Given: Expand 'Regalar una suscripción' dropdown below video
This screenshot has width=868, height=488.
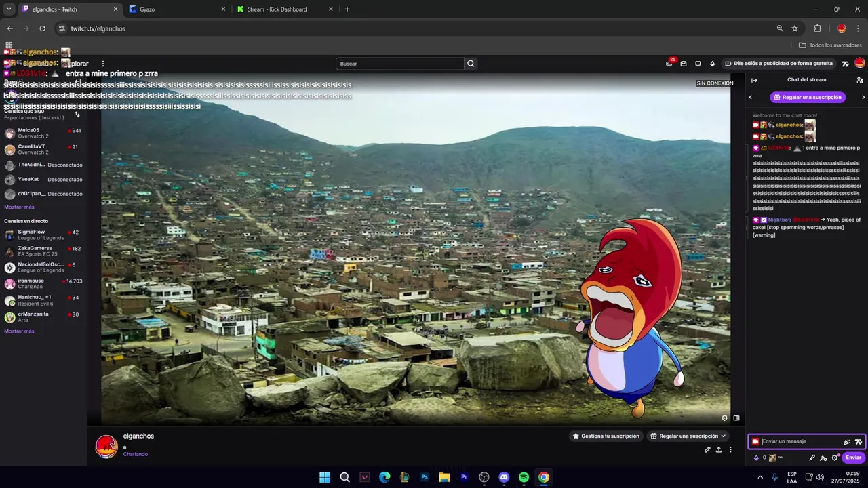Looking at the screenshot, I should [x=688, y=436].
